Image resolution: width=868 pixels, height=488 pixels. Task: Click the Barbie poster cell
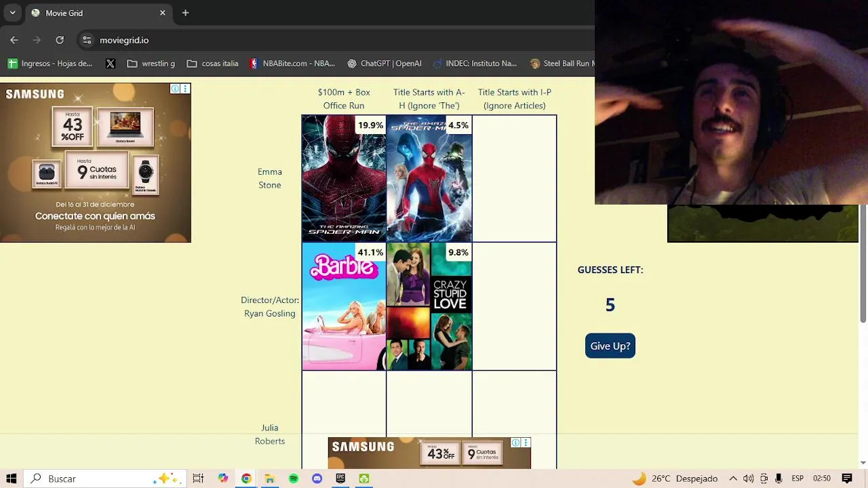point(344,306)
